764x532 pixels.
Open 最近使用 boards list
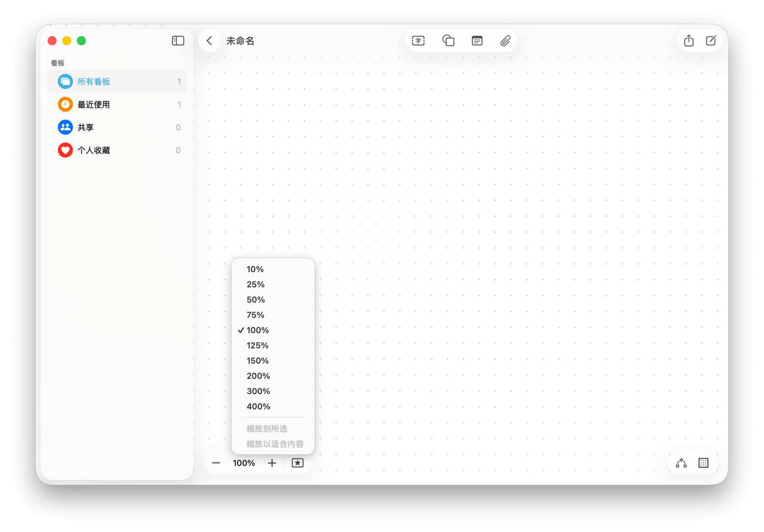(117, 105)
